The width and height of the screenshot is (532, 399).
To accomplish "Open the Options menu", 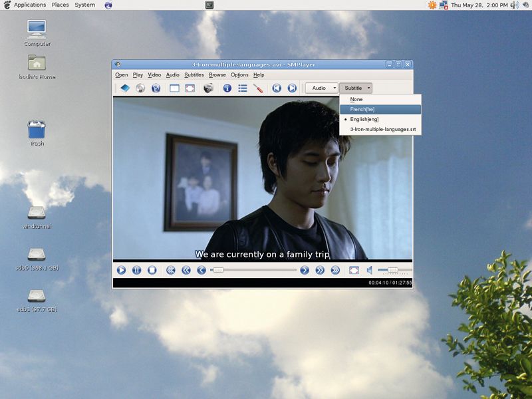I will pos(239,75).
